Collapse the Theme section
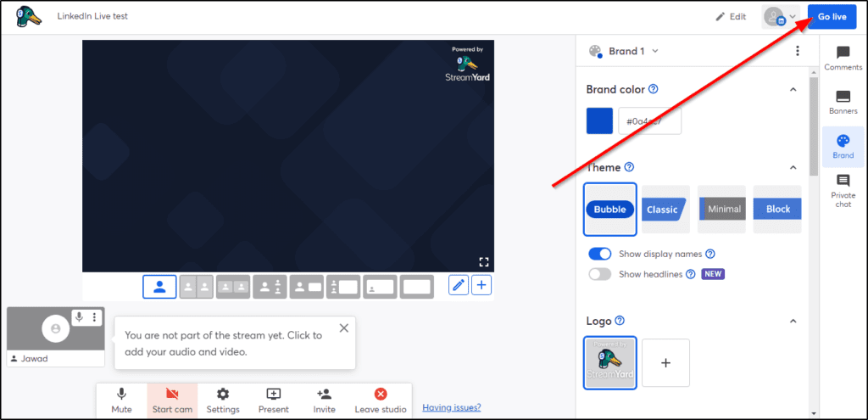868x420 pixels. pos(793,167)
